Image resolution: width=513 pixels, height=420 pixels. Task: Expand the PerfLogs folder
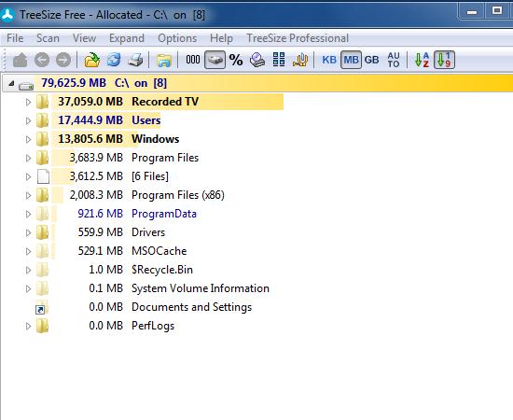tap(29, 326)
